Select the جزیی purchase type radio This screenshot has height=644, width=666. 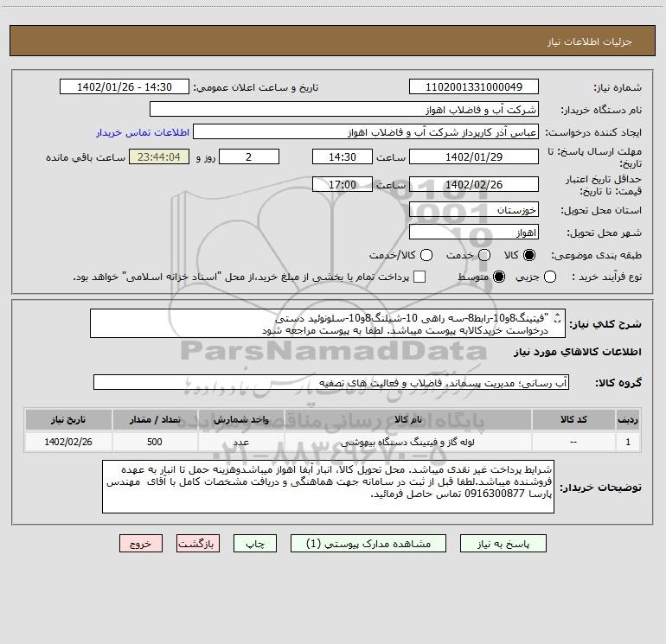[550, 277]
